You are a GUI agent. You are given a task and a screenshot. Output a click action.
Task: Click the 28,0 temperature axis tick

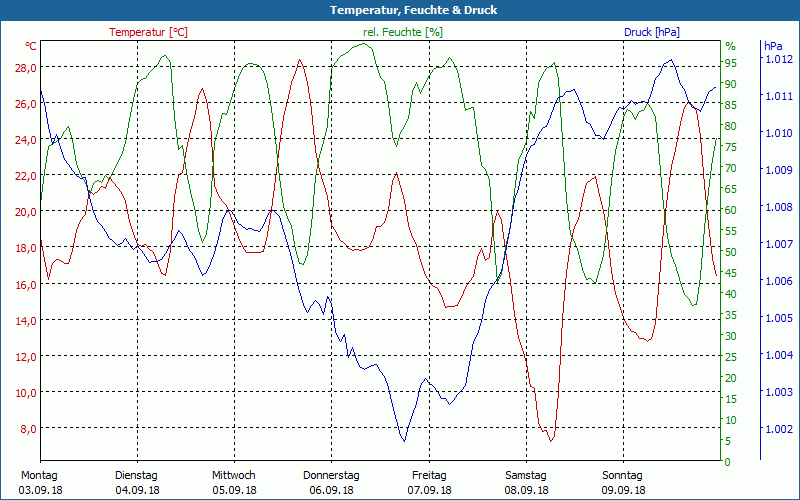[25, 67]
